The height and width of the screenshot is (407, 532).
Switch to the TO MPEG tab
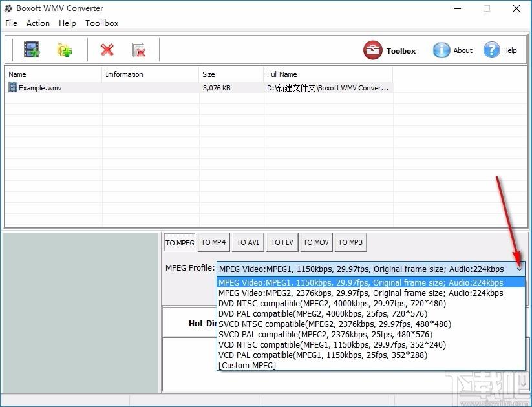click(180, 242)
